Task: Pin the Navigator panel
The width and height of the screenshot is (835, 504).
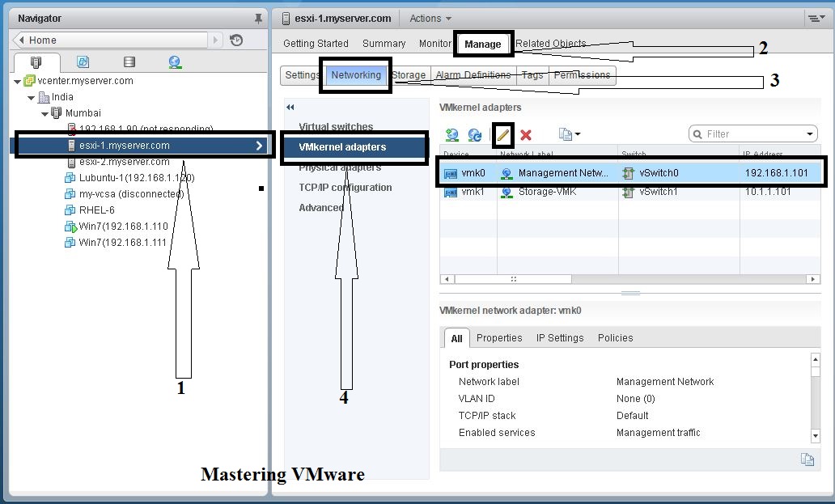Action: [x=258, y=19]
